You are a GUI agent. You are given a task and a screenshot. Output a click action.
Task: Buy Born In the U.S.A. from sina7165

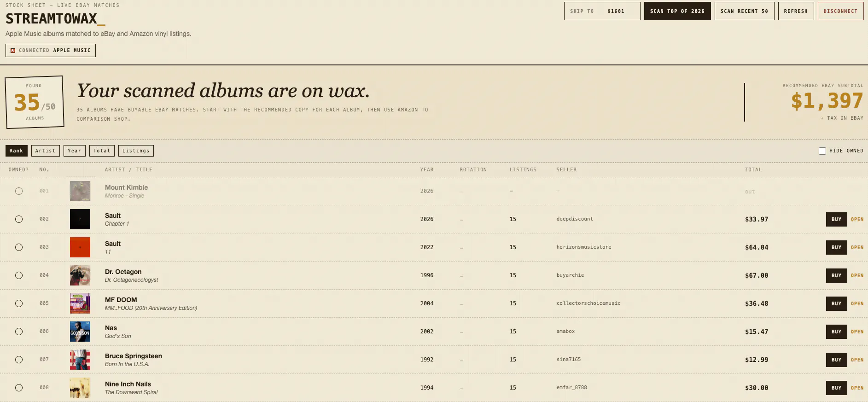coord(837,360)
